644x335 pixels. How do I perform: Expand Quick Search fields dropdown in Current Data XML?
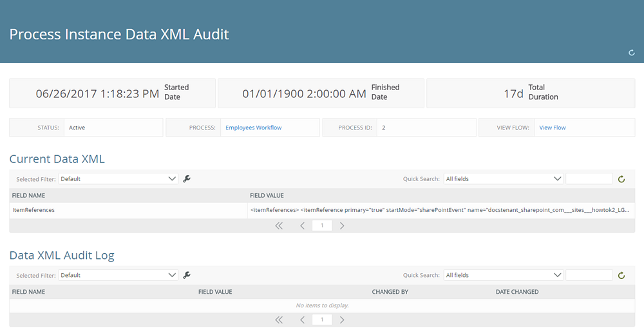click(504, 179)
